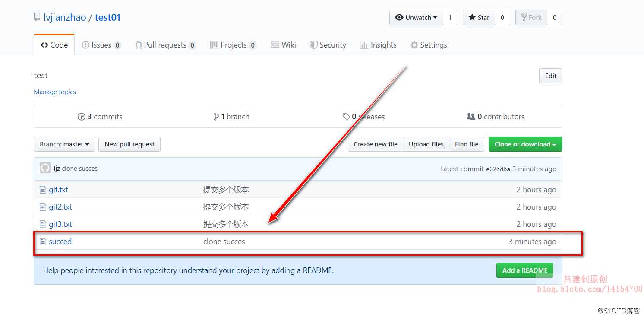The width and height of the screenshot is (644, 318).
Task: Open git2.txt file
Action: (x=60, y=207)
